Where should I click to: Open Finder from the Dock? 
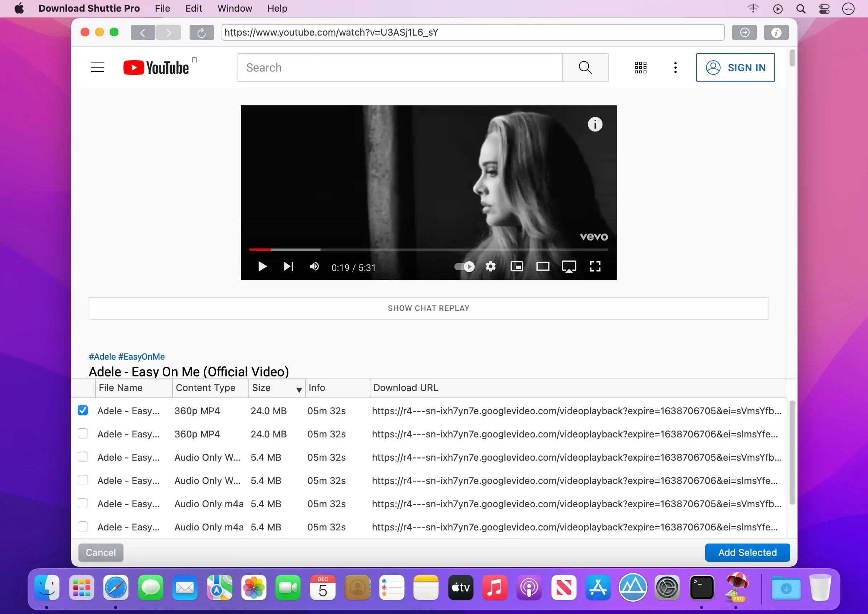click(x=47, y=587)
